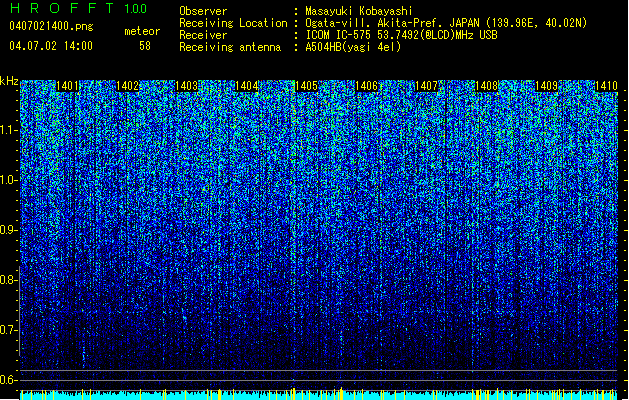Click the meteor count 58

145,46
